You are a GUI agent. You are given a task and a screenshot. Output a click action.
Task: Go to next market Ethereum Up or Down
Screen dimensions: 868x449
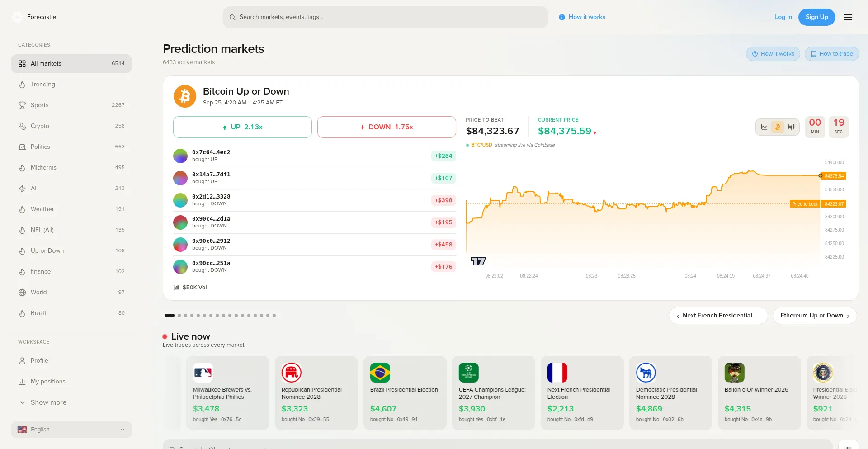815,316
